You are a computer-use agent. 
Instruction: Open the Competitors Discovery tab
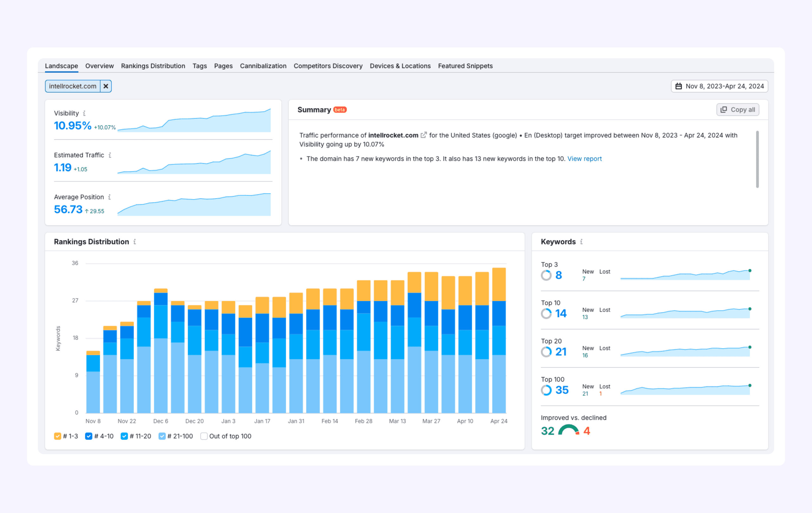click(328, 66)
